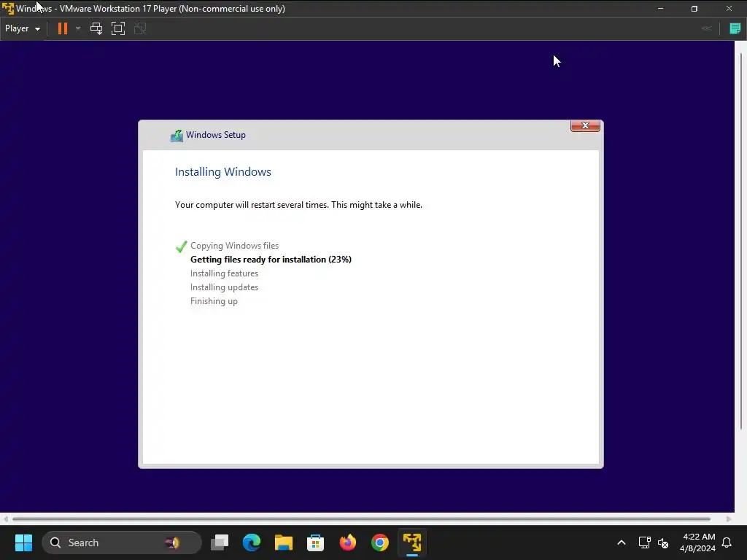747x560 pixels.
Task: Click the taskbar Search box
Action: point(122,542)
